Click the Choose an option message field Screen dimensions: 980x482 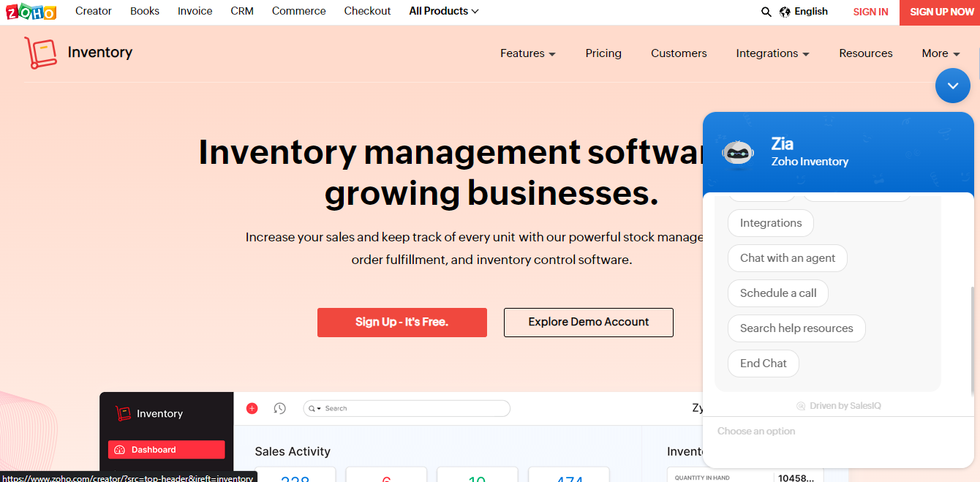(x=804, y=431)
